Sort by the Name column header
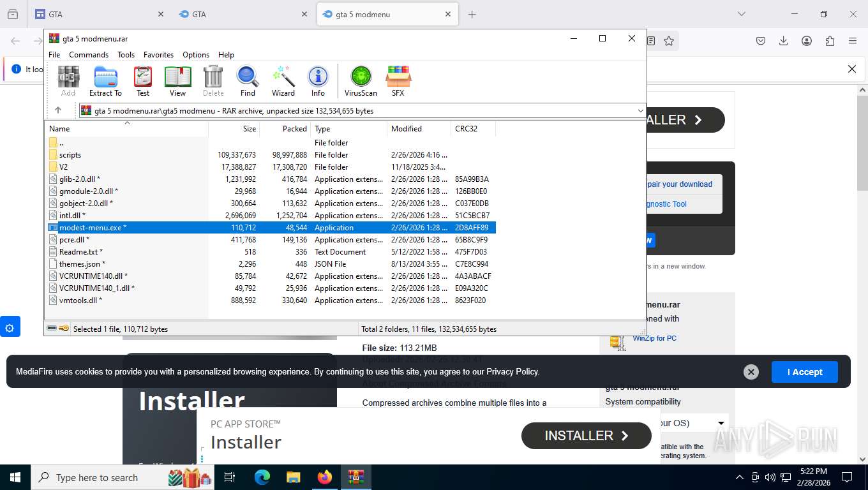The image size is (868, 490). (x=126, y=129)
